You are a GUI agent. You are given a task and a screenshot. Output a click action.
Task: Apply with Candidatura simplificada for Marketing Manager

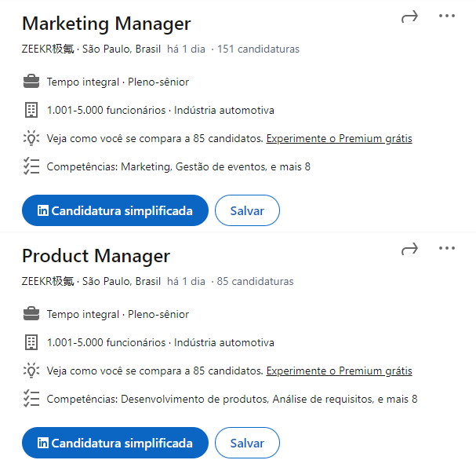(x=114, y=210)
